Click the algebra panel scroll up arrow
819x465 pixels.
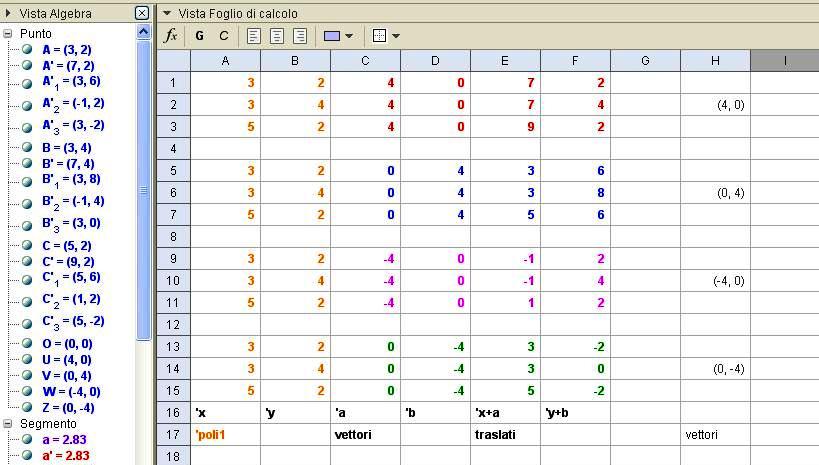pyautogui.click(x=144, y=32)
